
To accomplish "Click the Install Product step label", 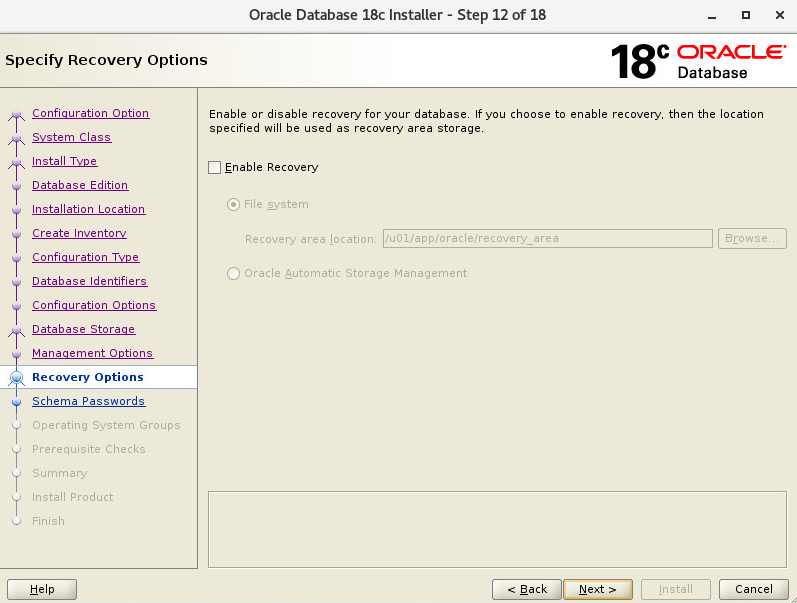I will [x=73, y=497].
